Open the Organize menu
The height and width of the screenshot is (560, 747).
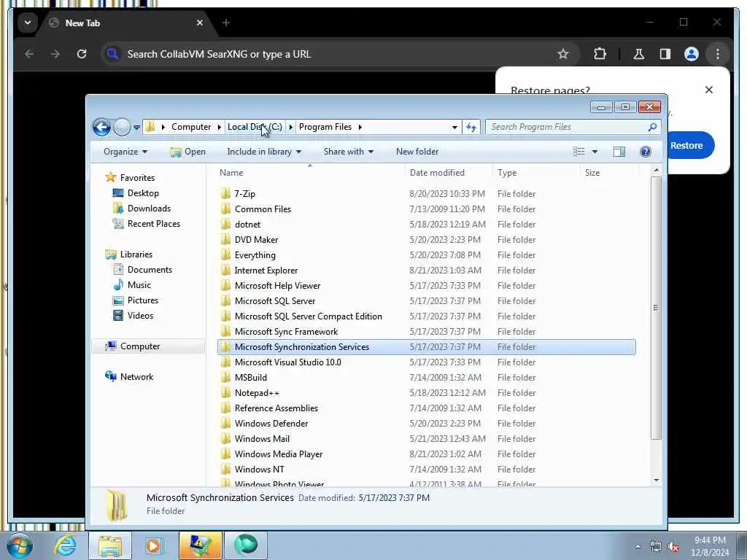(125, 152)
